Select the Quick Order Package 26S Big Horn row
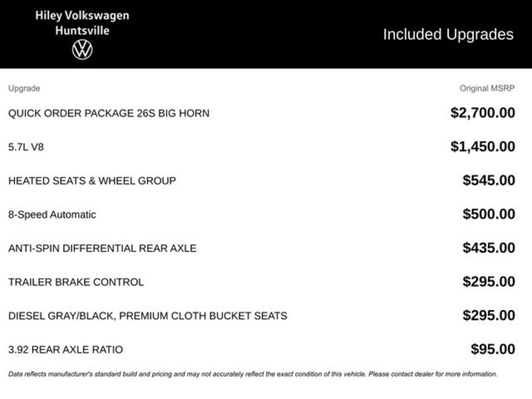Viewport: 532px width, 399px height. coord(109,113)
